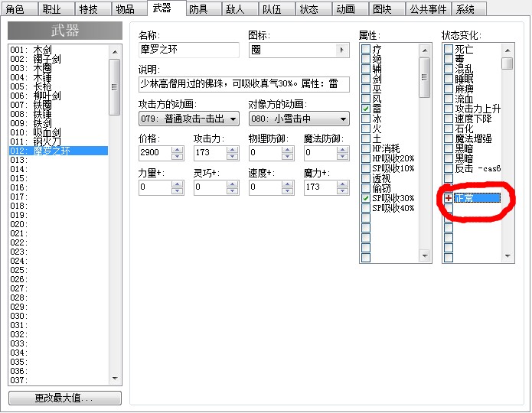Toggle the 毒 state change box
This screenshot has height=413, width=532.
coord(449,59)
